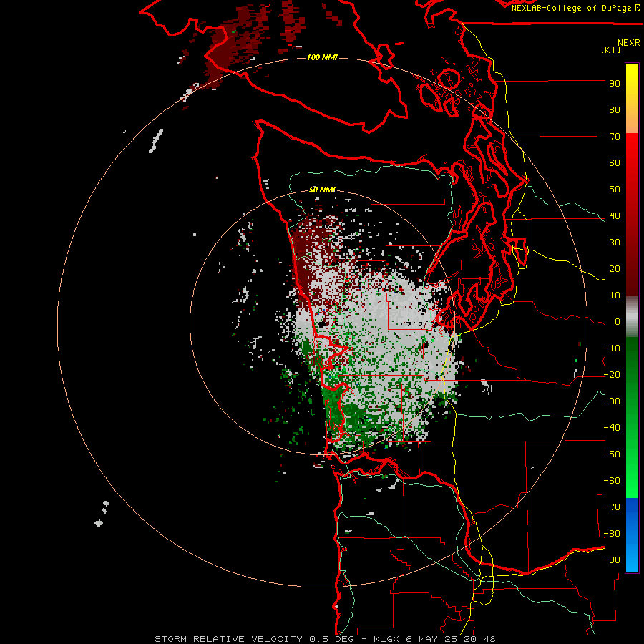Click the 10 value on the velocity scale
The width and height of the screenshot is (644, 644).
coord(615,296)
